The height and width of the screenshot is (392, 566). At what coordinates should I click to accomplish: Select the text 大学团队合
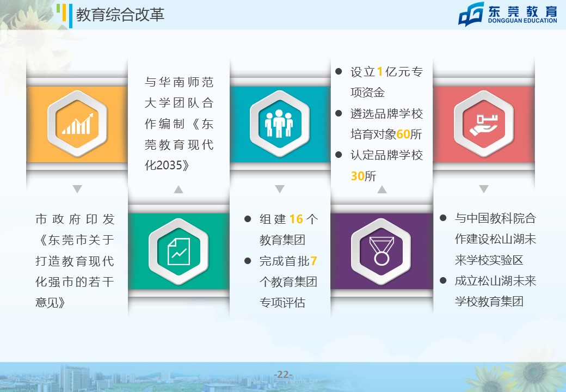coord(179,103)
